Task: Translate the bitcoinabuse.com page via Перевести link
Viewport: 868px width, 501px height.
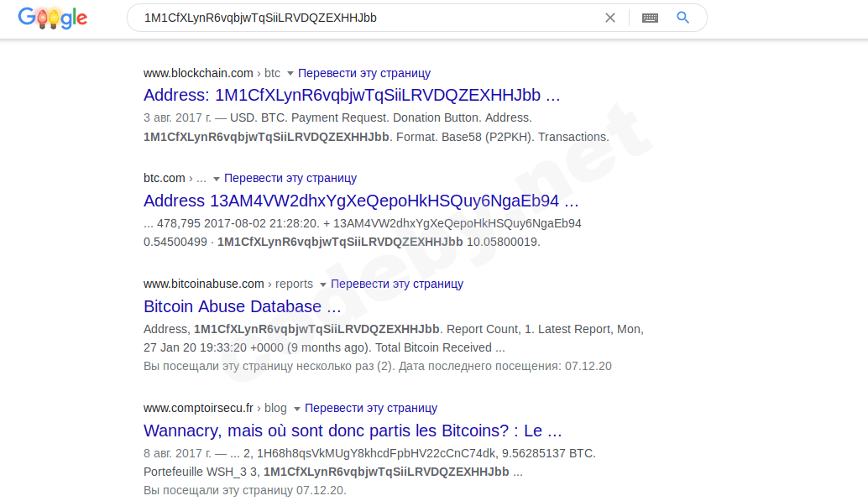Action: tap(397, 284)
